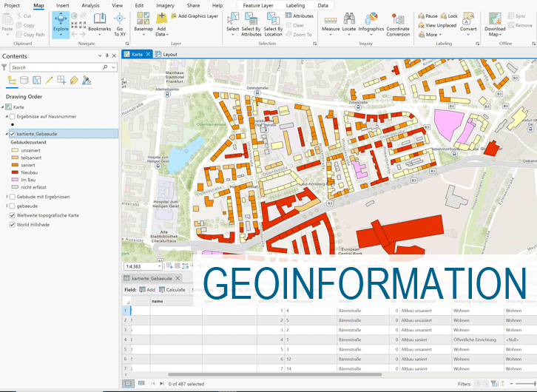
Task: Switch Contents to List By Data Source
Action: 25,81
